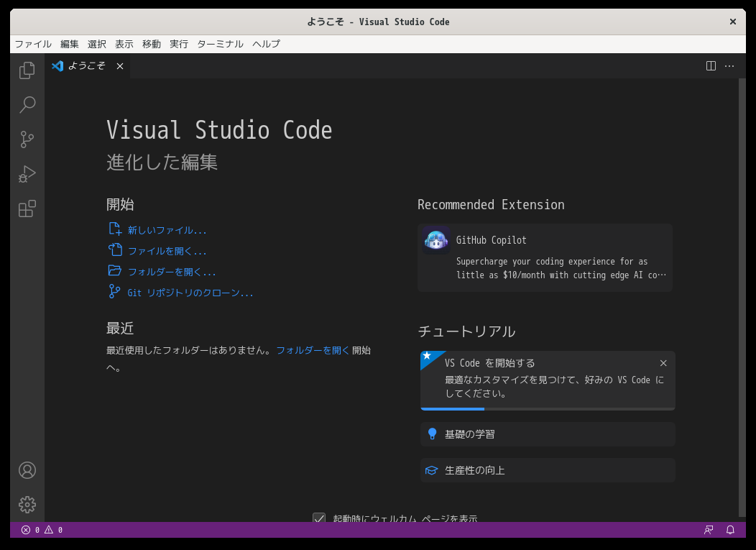Viewport: 756px width, 550px height.
Task: Open the Accounts menu icon
Action: tap(27, 470)
